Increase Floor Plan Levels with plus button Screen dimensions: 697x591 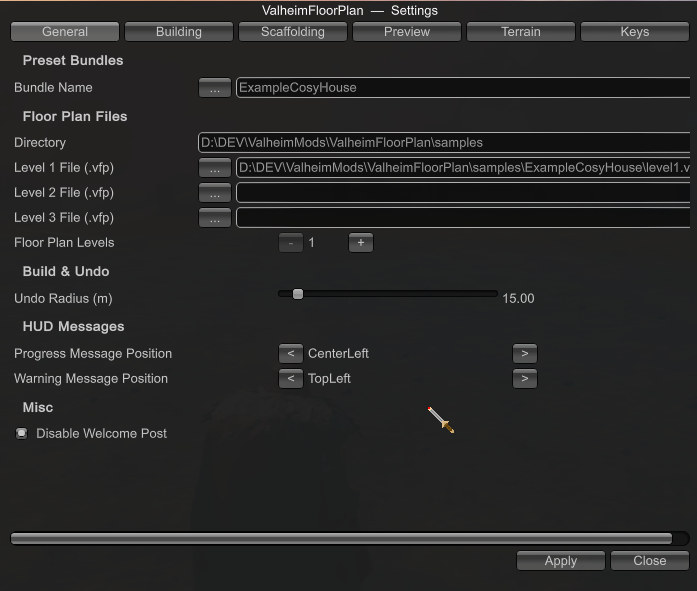[361, 243]
